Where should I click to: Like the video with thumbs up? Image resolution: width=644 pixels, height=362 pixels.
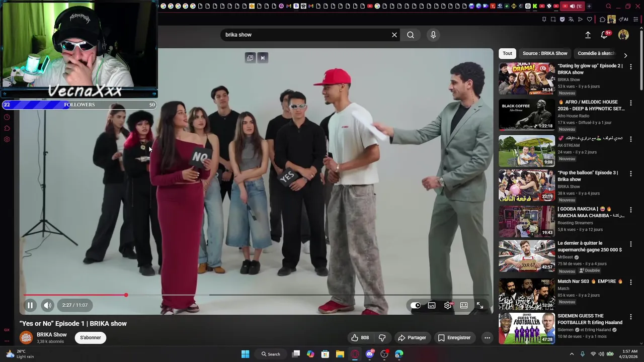click(360, 338)
